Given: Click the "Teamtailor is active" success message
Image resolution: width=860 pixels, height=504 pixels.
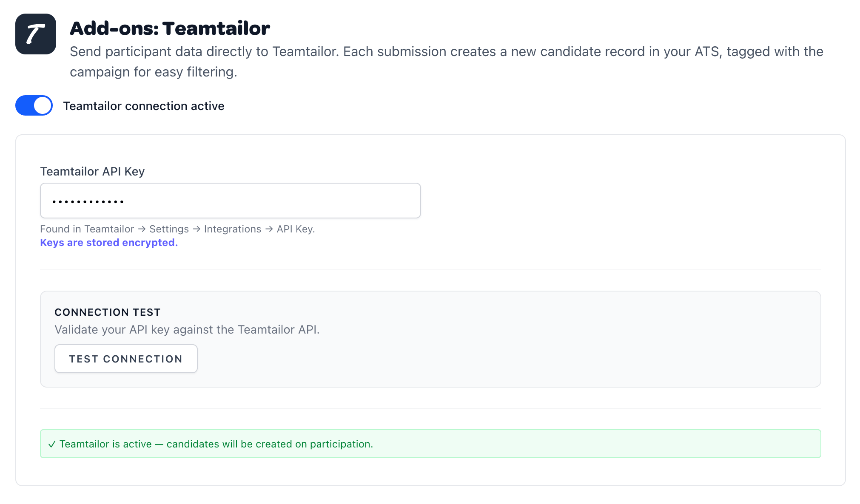Looking at the screenshot, I should (216, 444).
